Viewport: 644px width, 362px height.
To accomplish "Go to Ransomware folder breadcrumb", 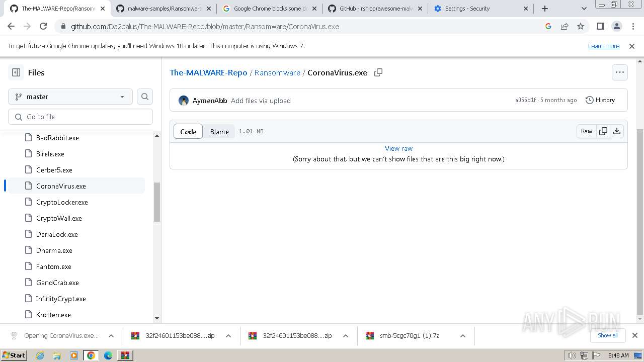I will coord(277,72).
